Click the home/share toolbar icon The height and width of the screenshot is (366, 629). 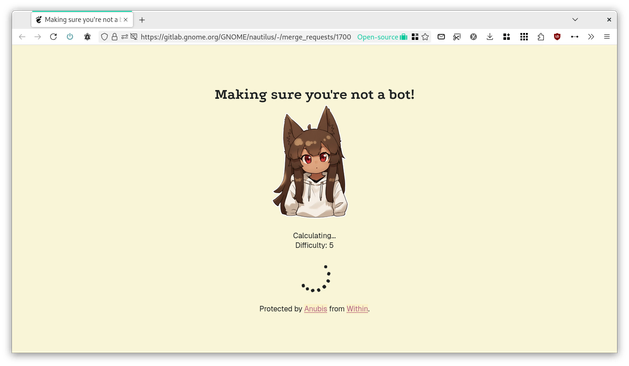tap(541, 37)
